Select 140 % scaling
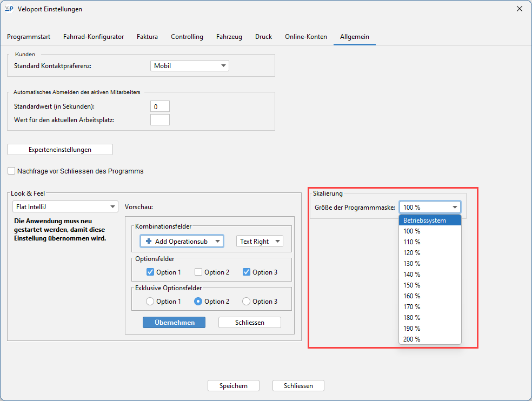The width and height of the screenshot is (532, 401). 430,275
